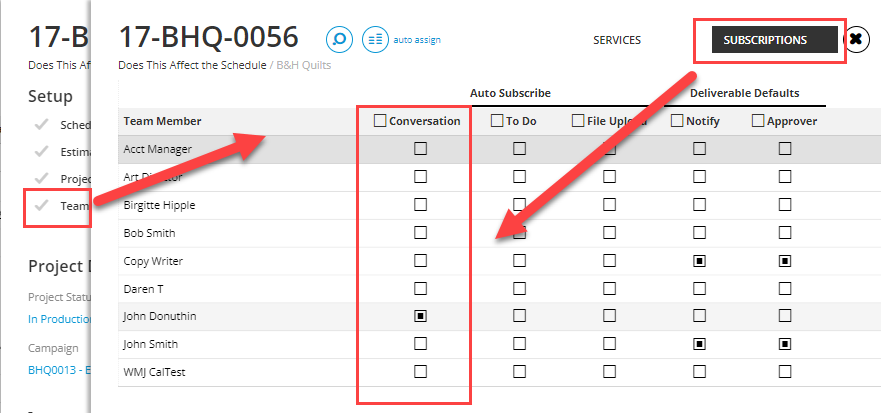The height and width of the screenshot is (413, 894).
Task: Open the SERVICES tab
Action: point(617,40)
